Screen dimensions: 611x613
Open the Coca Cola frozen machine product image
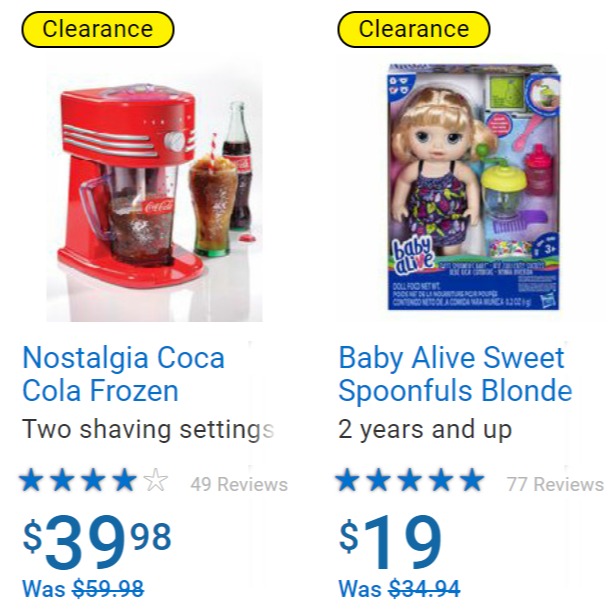tap(154, 192)
